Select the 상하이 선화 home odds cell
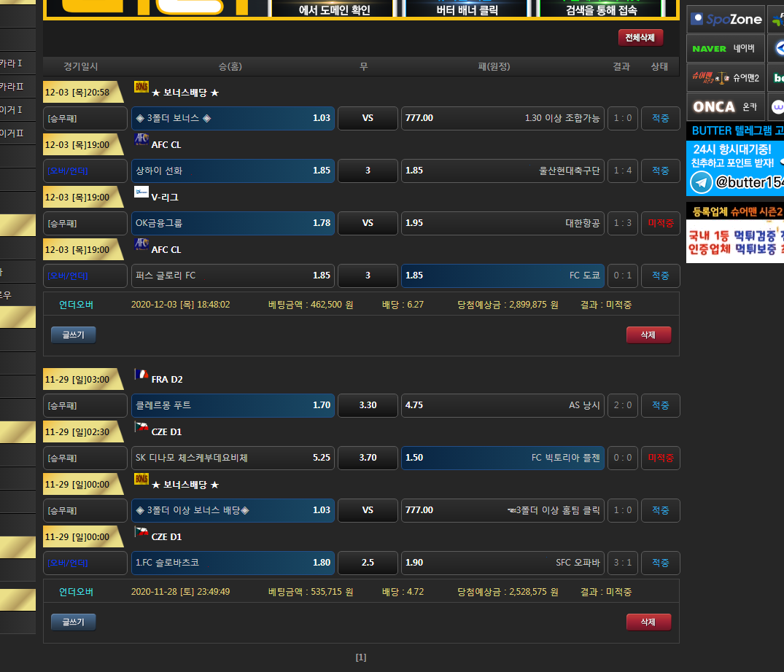 point(233,171)
